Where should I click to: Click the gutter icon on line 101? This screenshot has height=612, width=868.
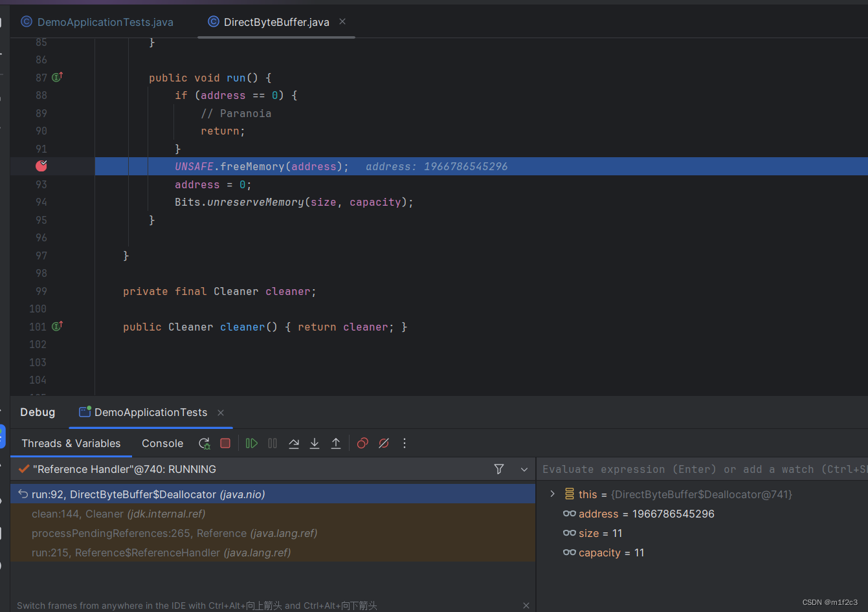pos(57,326)
